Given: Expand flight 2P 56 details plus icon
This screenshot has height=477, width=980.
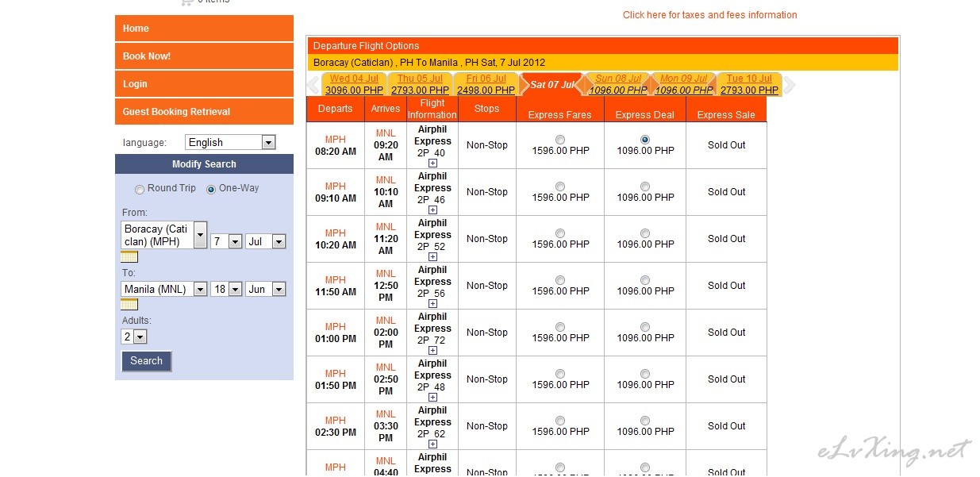Looking at the screenshot, I should (x=432, y=304).
